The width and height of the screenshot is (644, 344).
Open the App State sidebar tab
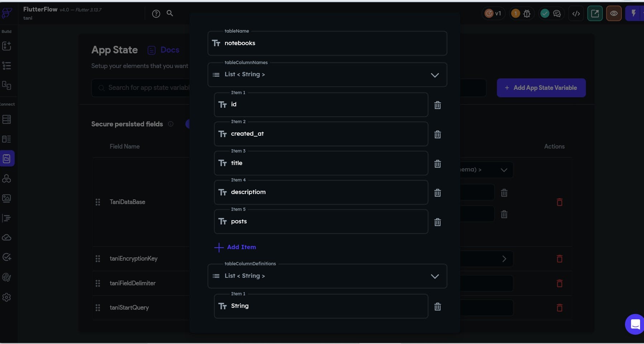(x=7, y=159)
